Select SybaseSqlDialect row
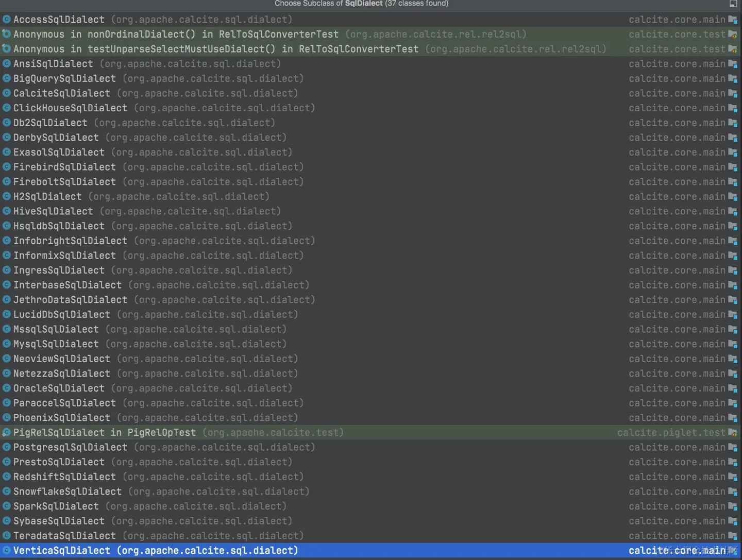 tap(370, 521)
